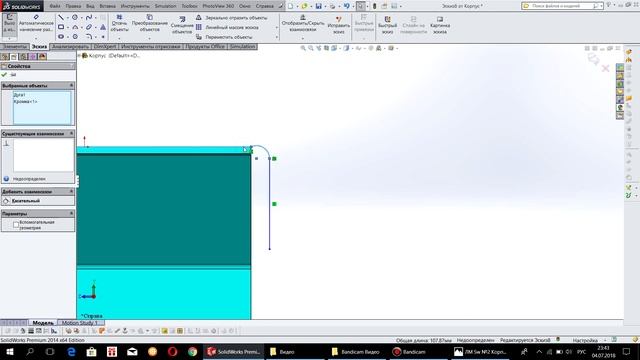Select the Sketch Fillet tool

coord(89,36)
